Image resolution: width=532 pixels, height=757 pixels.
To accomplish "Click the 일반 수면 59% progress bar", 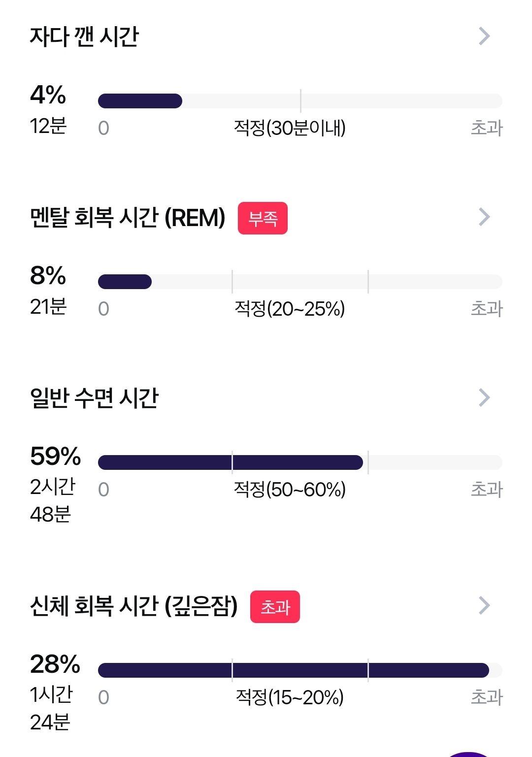I will [300, 462].
